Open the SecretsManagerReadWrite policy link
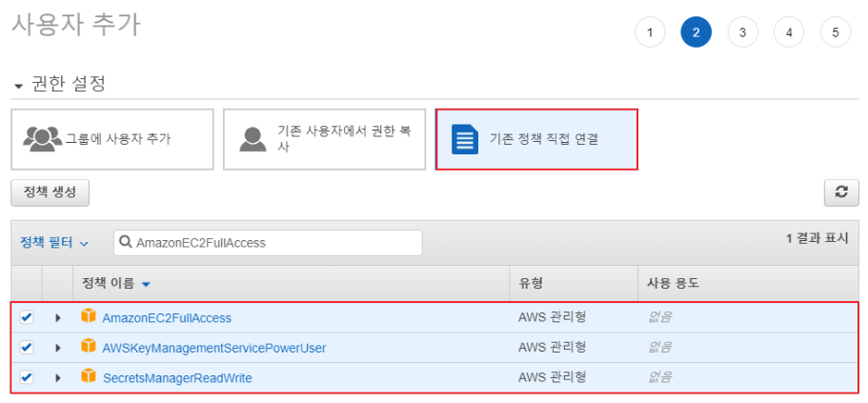 pos(177,377)
